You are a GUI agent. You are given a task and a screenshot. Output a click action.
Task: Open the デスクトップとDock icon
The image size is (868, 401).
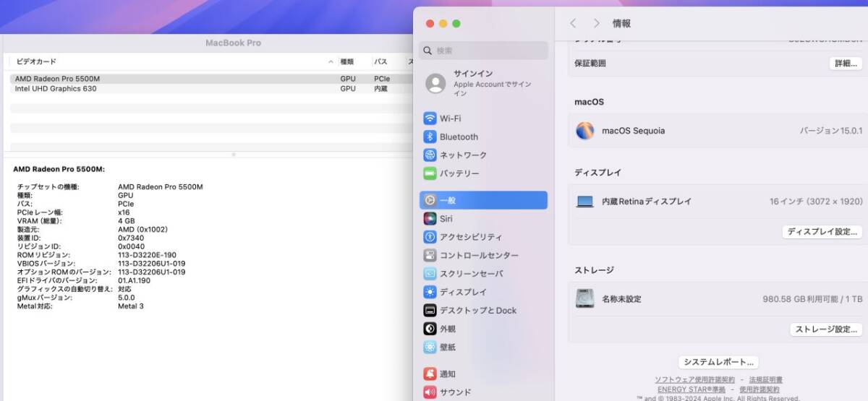430,310
